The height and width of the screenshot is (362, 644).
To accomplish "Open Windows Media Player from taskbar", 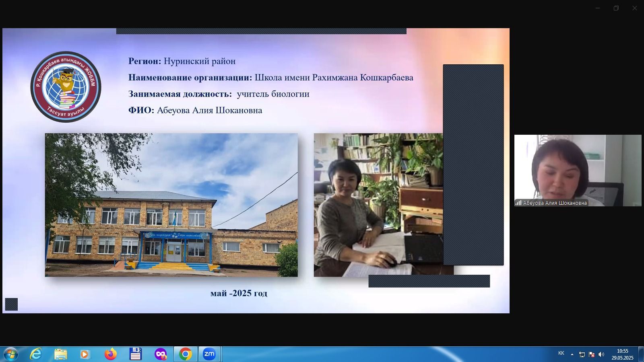I will (85, 354).
